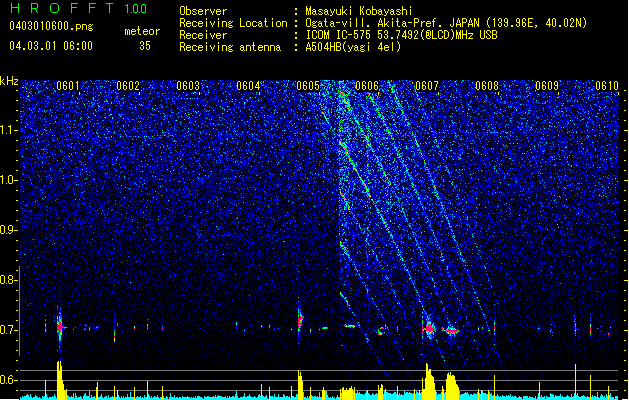Image resolution: width=629 pixels, height=400 pixels.
Task: Click the tall yellow amplitude peak below 0601
Action: coord(60,380)
